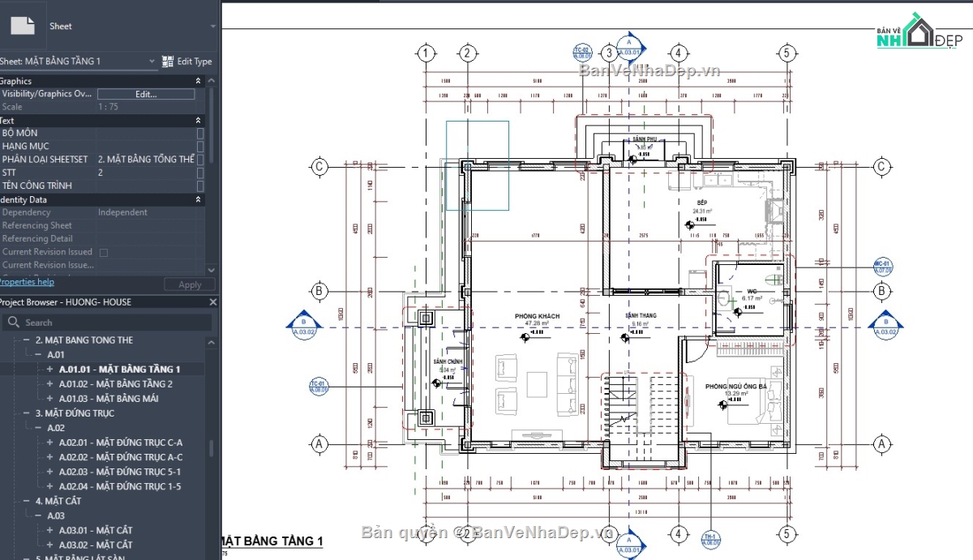Click the Edit... Visibility/Graphics button

tap(146, 94)
